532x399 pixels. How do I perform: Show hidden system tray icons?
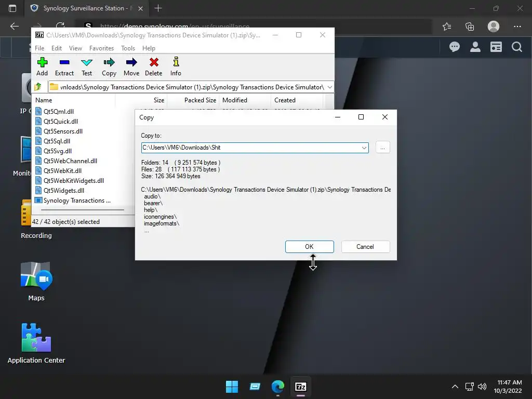pyautogui.click(x=455, y=387)
